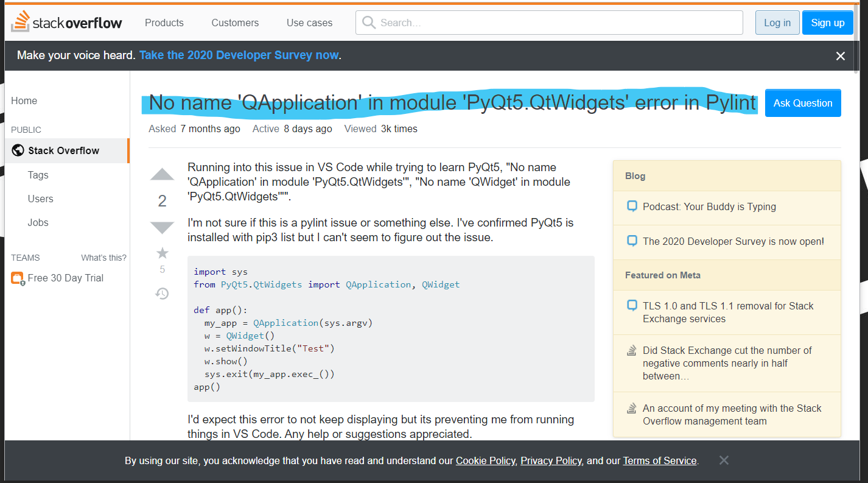
Task: Click the Teams briefcase icon
Action: (x=18, y=278)
